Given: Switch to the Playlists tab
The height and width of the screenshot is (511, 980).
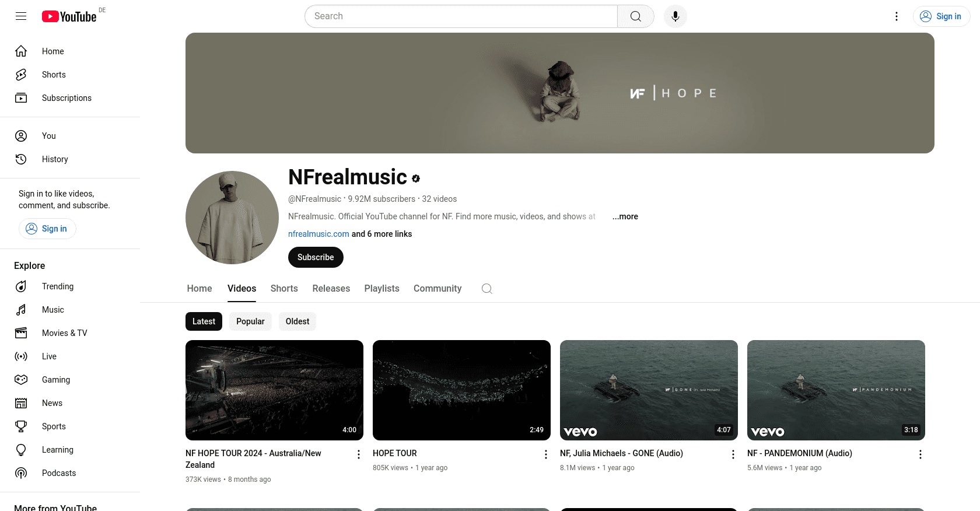Looking at the screenshot, I should (x=381, y=289).
